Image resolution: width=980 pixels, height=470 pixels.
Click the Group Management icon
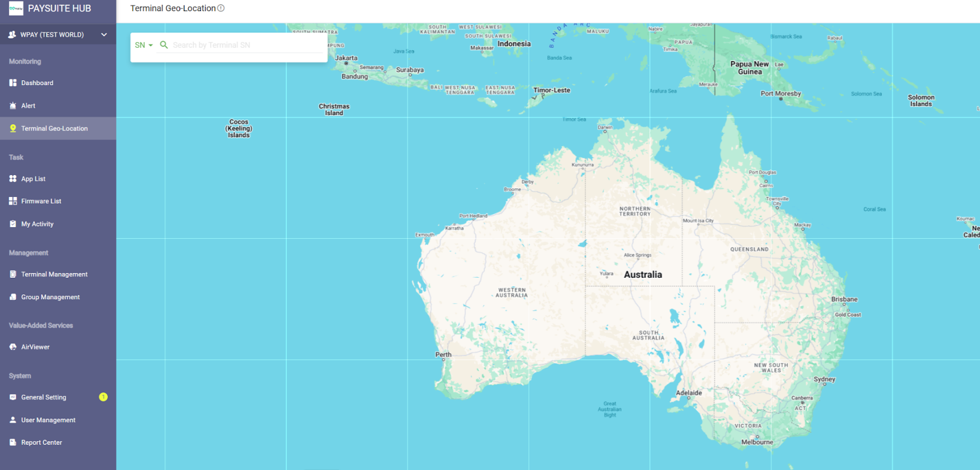pos(13,297)
